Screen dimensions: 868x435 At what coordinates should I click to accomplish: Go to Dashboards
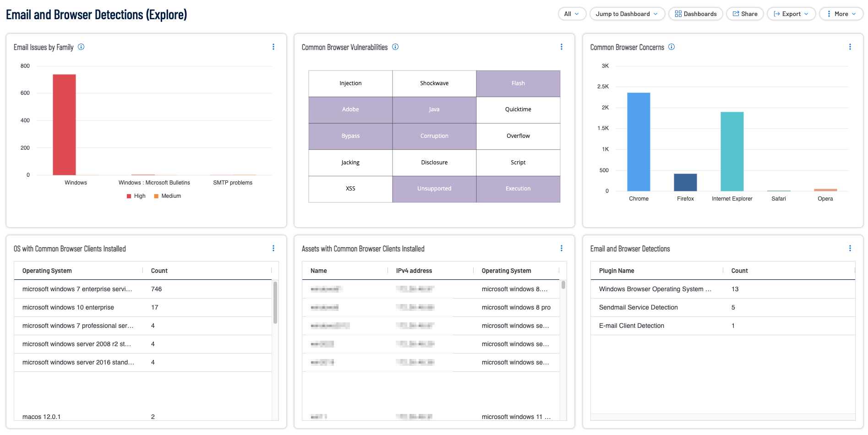click(696, 14)
